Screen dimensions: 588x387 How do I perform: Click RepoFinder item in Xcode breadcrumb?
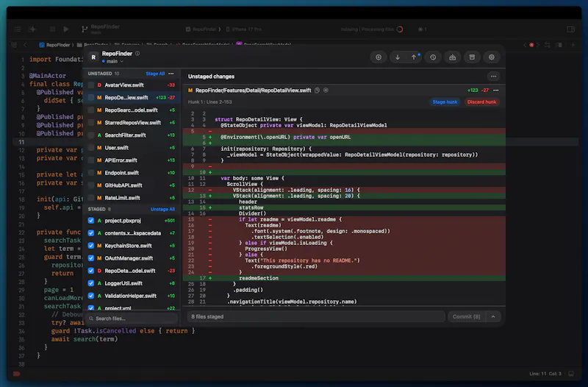[x=54, y=45]
